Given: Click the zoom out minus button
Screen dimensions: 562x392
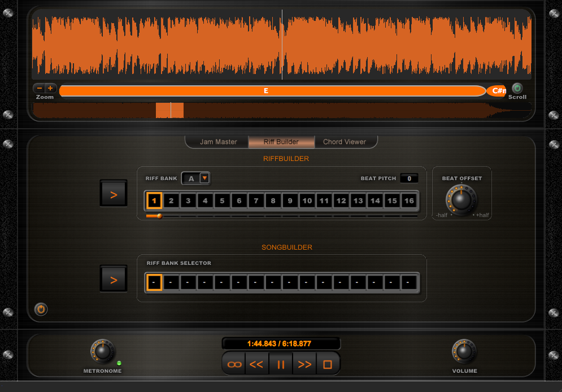Looking at the screenshot, I should 40,88.
